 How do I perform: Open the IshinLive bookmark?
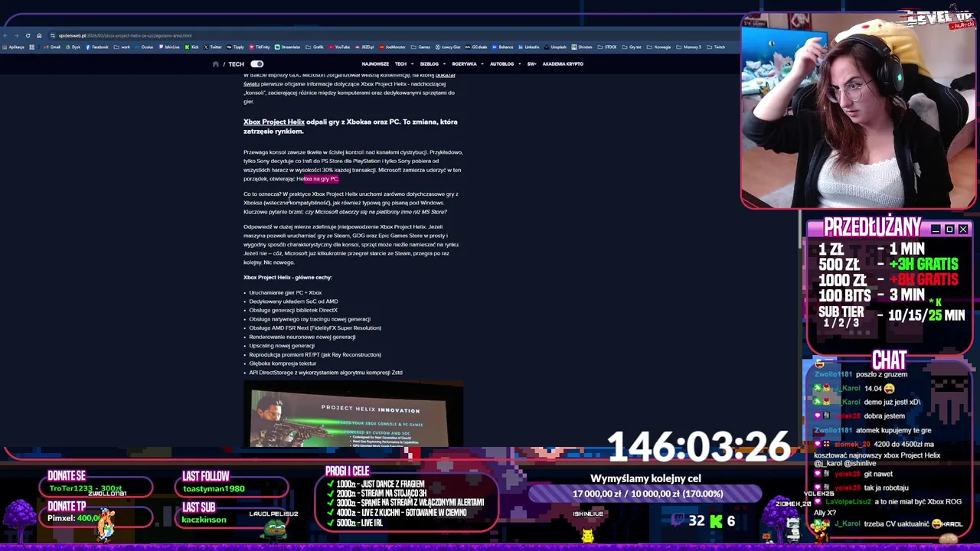click(169, 47)
